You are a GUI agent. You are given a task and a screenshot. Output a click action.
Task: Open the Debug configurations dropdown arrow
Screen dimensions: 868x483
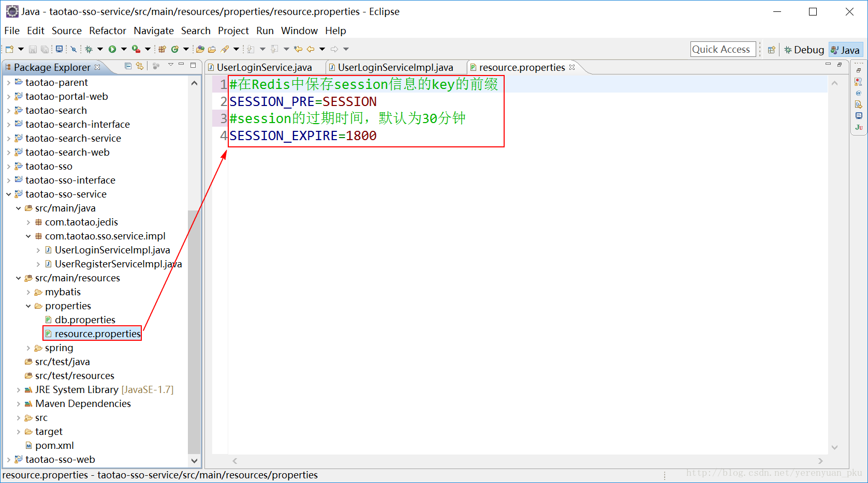coord(100,49)
